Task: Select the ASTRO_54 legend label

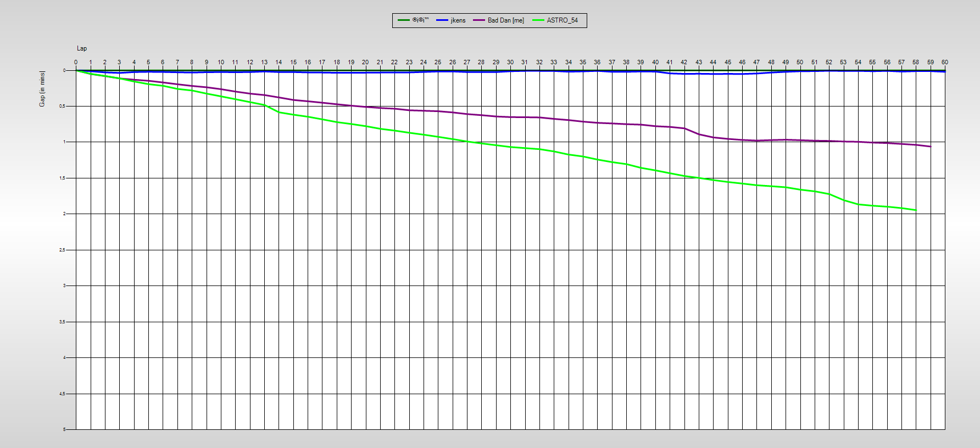Action: (562, 20)
